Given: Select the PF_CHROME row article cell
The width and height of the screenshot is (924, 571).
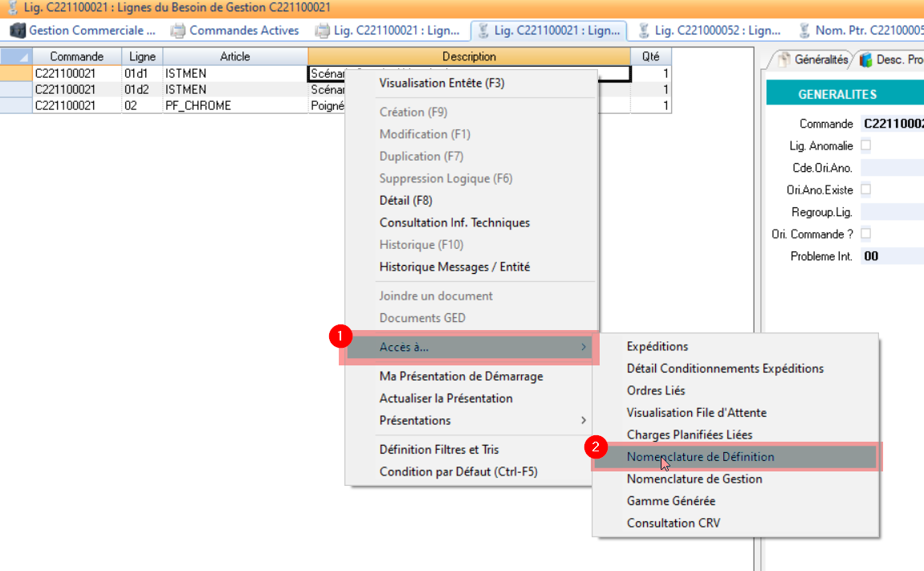Looking at the screenshot, I should point(234,105).
